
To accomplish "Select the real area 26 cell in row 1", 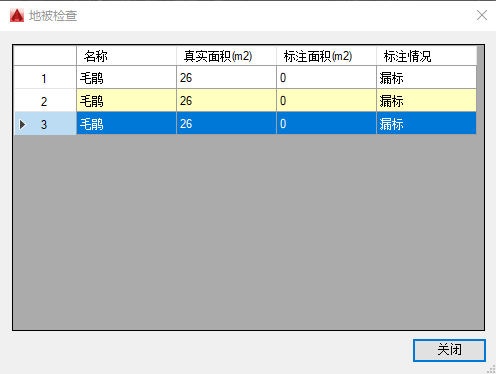I will 226,77.
